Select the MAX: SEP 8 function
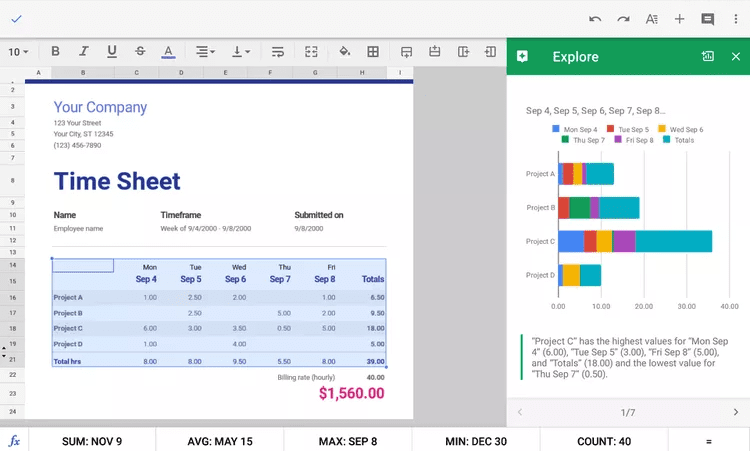Image resolution: width=751 pixels, height=451 pixels. [x=348, y=441]
